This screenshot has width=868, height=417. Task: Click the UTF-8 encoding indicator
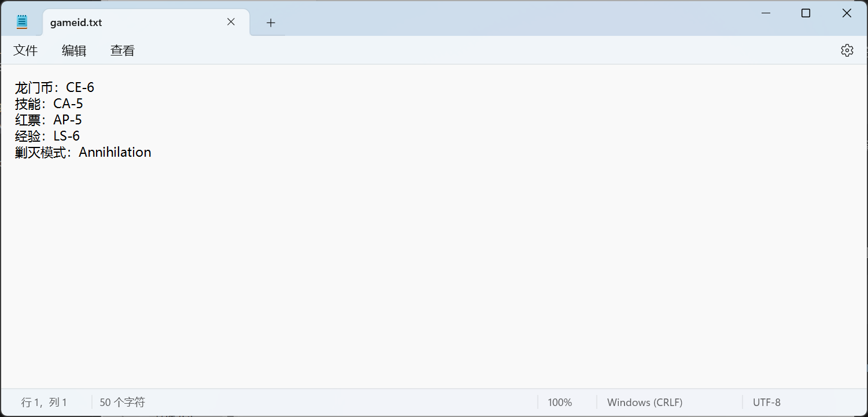point(766,403)
